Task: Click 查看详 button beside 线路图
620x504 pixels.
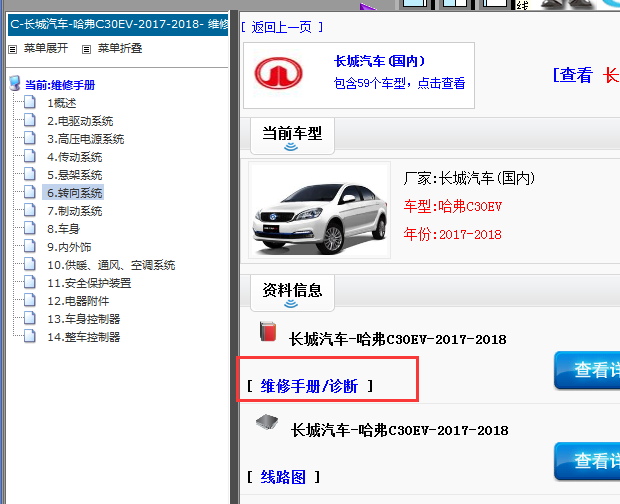Action: pyautogui.click(x=587, y=461)
